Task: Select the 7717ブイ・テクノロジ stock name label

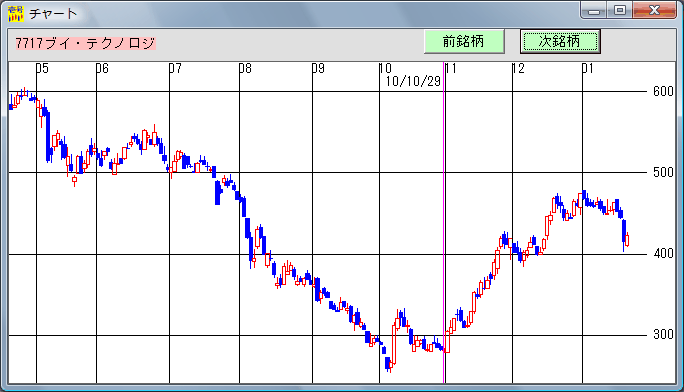Action: click(x=86, y=43)
